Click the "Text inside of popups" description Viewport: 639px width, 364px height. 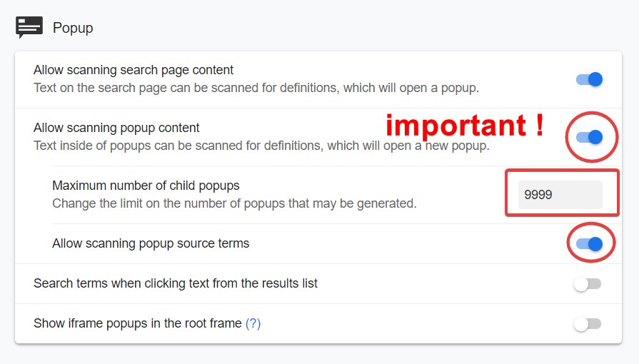pos(261,146)
